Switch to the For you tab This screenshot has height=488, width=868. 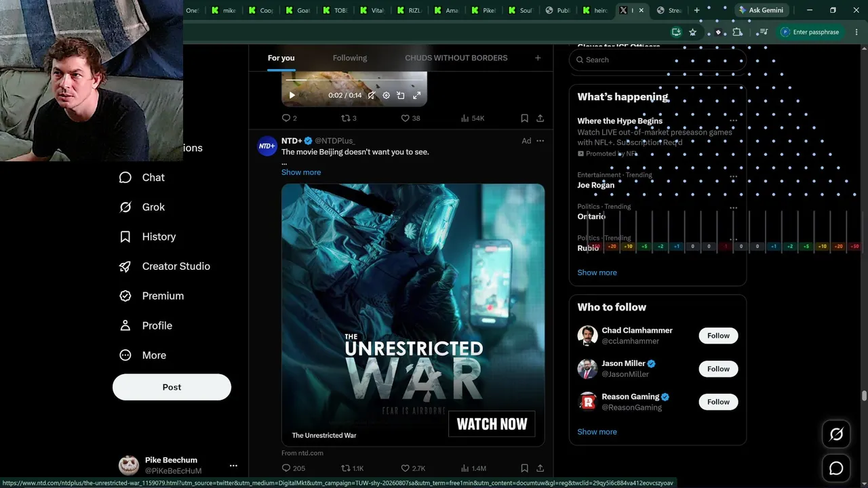281,58
